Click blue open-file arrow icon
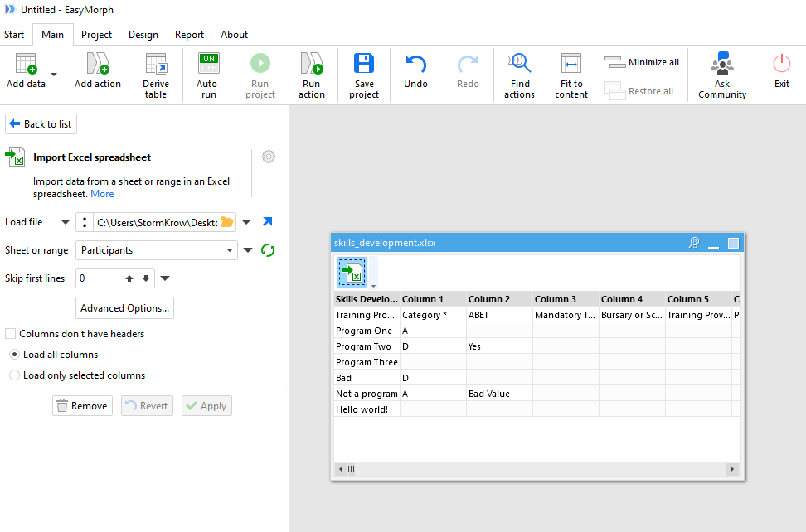This screenshot has width=806, height=532. click(267, 221)
